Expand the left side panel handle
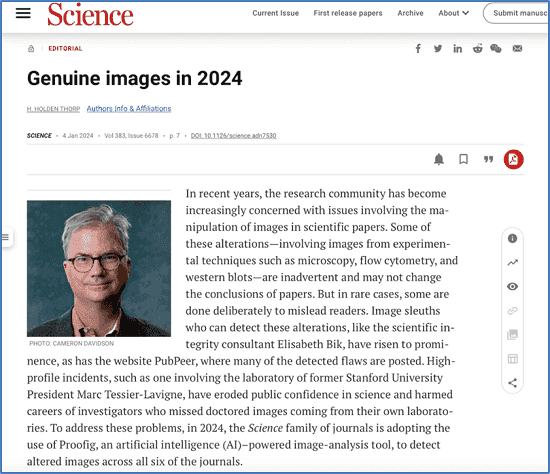 tap(6, 237)
